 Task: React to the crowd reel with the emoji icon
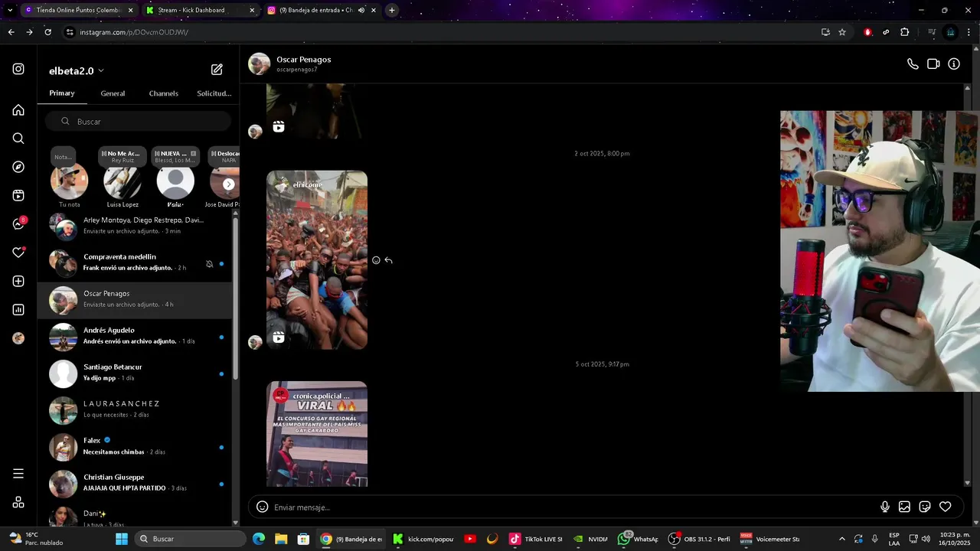tap(376, 260)
